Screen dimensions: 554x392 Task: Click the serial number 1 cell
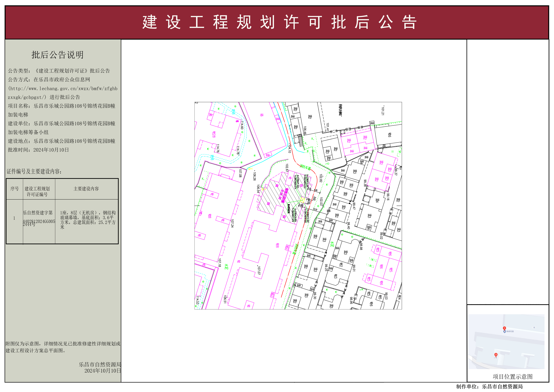tap(14, 218)
